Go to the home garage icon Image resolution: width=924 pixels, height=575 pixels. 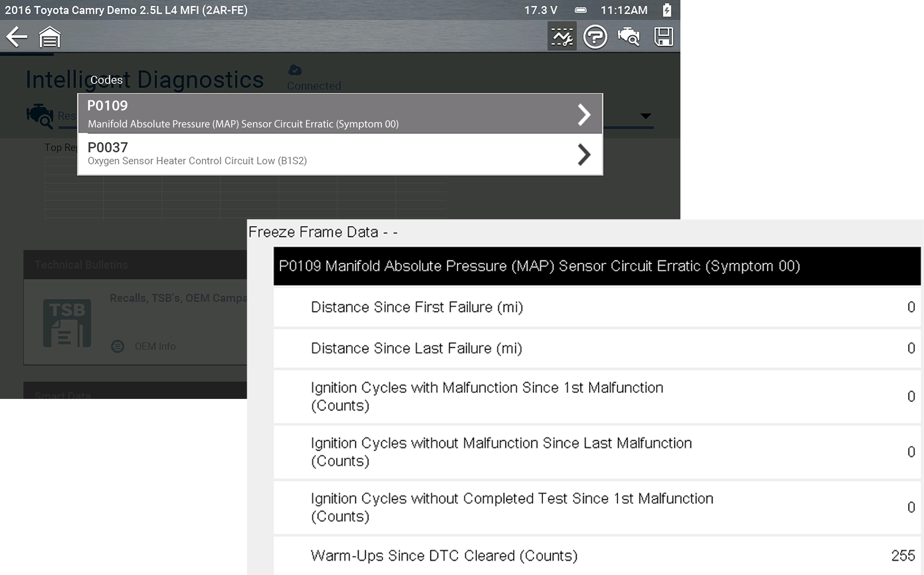[x=49, y=37]
